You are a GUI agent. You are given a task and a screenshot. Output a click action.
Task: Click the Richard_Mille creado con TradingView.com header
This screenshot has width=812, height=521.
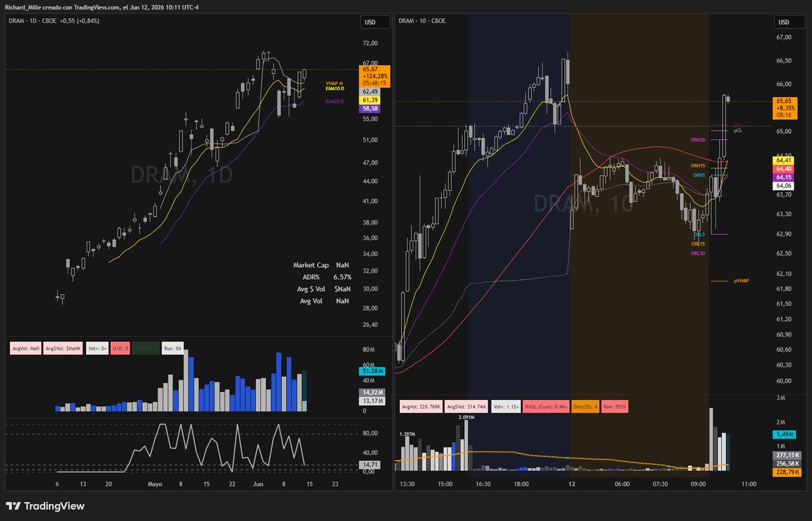coord(101,7)
